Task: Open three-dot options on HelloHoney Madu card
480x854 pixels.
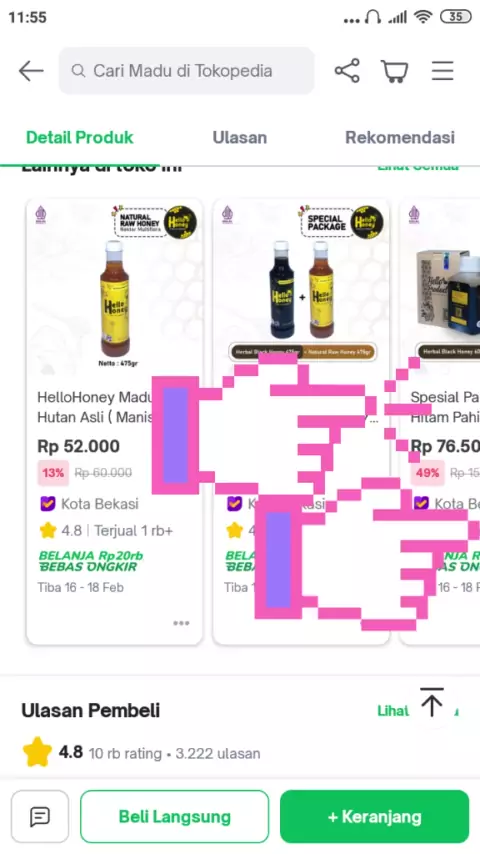Action: [x=181, y=623]
